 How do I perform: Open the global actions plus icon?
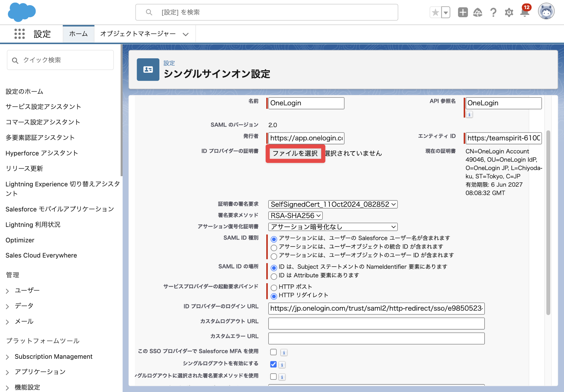pos(463,12)
